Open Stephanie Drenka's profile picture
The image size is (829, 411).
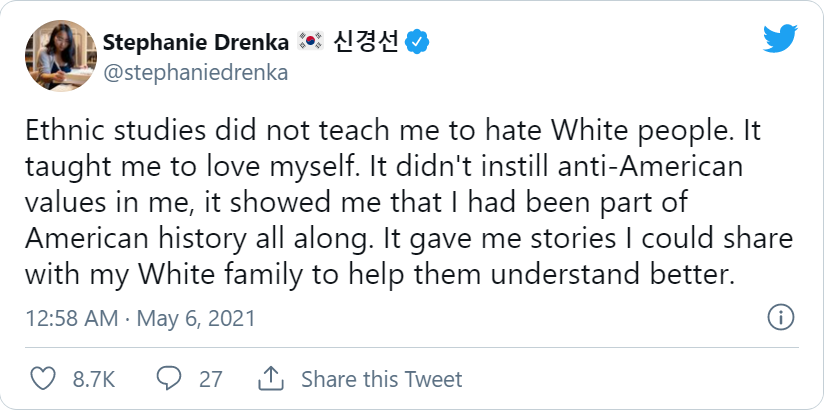click(60, 56)
